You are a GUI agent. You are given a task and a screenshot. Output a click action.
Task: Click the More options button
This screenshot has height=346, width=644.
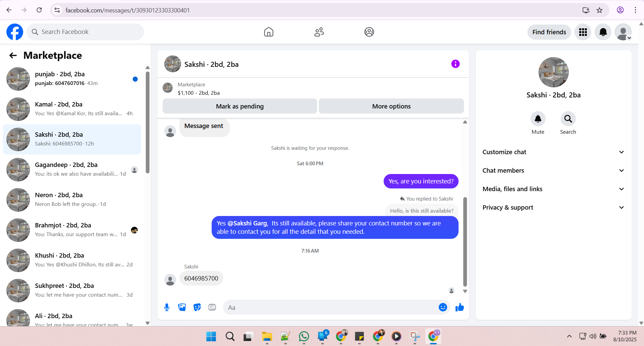pyautogui.click(x=391, y=106)
